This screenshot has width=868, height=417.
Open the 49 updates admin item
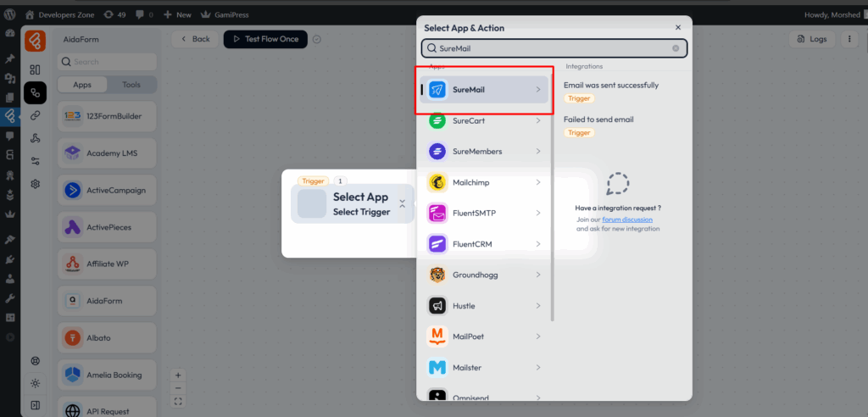[114, 15]
